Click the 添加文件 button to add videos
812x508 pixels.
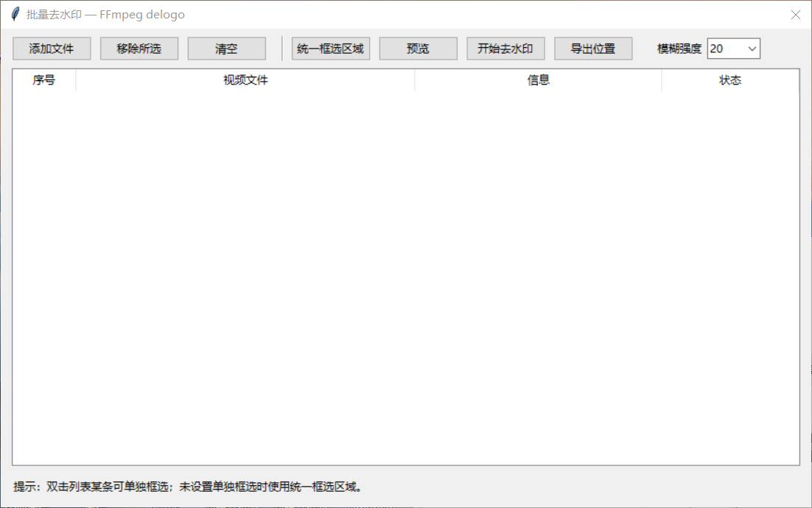click(x=51, y=49)
